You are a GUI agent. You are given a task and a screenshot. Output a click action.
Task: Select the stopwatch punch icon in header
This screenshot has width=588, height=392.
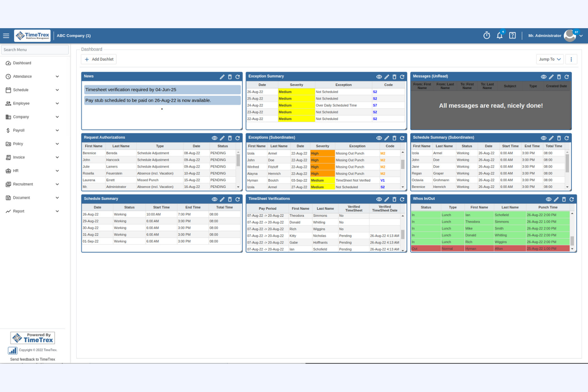[486, 35]
